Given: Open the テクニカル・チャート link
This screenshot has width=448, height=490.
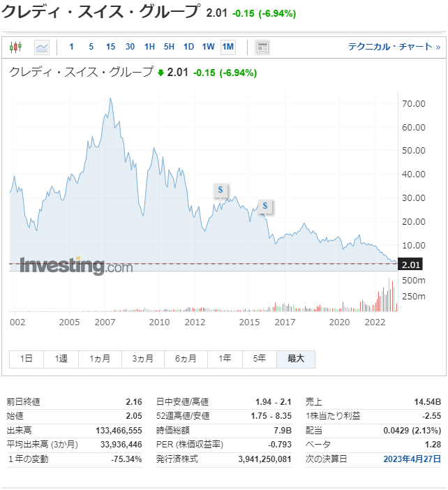Looking at the screenshot, I should tap(394, 47).
